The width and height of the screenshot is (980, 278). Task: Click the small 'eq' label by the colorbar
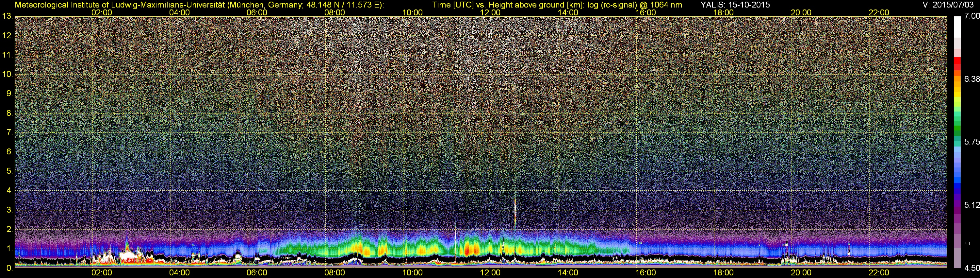[x=968, y=243]
